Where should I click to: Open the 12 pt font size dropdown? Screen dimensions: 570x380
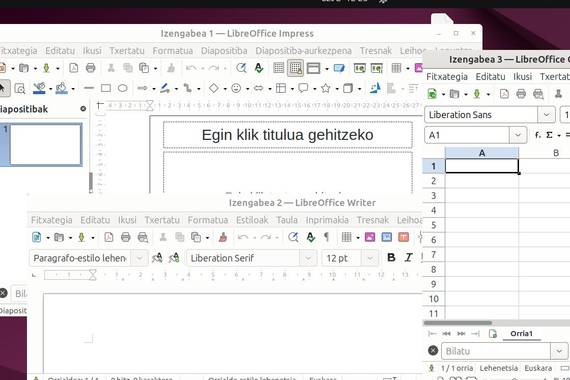click(x=370, y=258)
